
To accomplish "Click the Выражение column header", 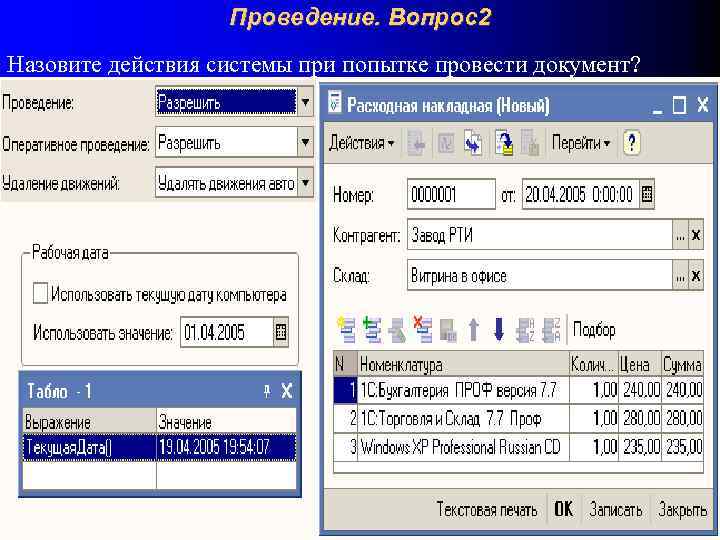I will 89,421.
